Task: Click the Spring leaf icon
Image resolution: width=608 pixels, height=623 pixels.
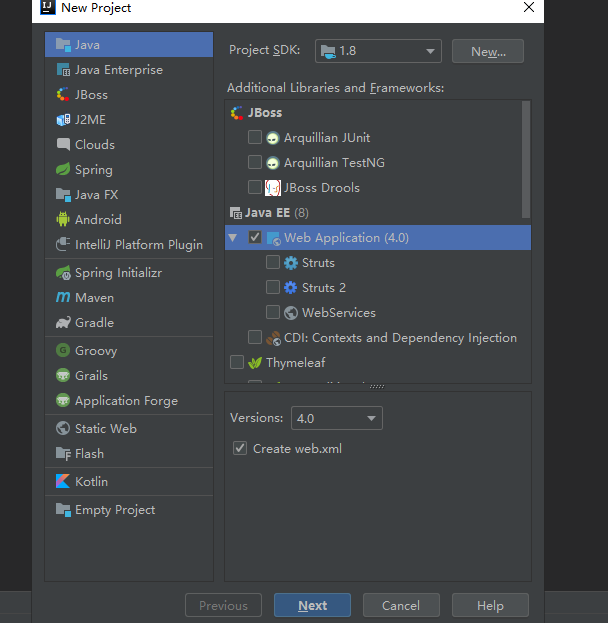Action: (x=63, y=169)
